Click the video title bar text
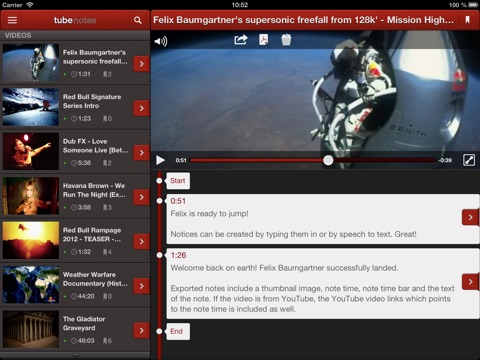 point(303,20)
